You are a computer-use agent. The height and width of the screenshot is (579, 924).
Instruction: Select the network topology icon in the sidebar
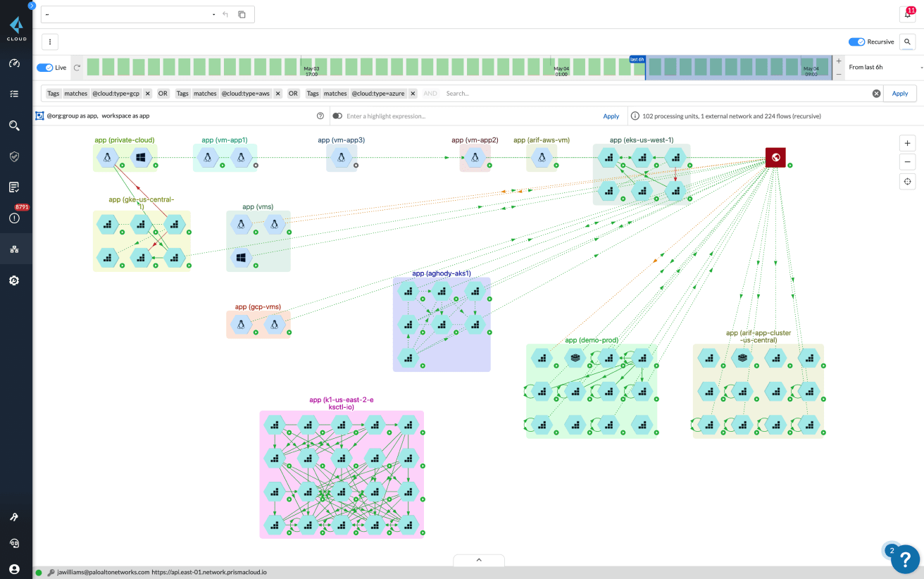[15, 248]
